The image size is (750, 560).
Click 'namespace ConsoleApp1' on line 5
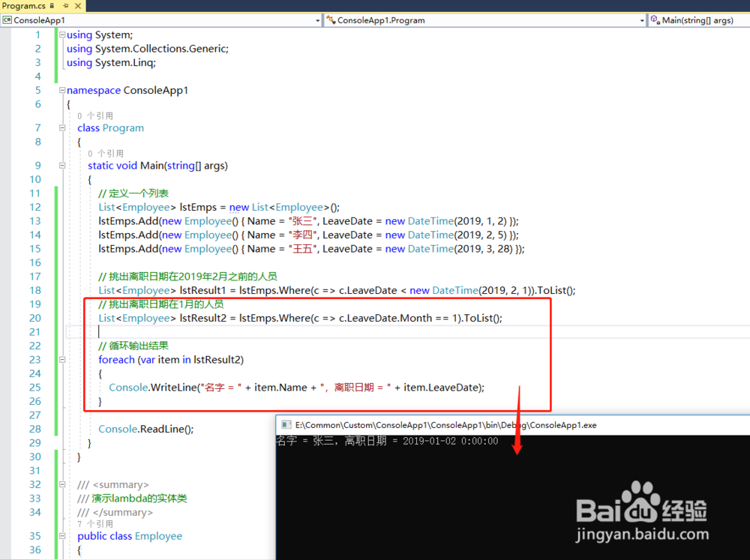[127, 90]
